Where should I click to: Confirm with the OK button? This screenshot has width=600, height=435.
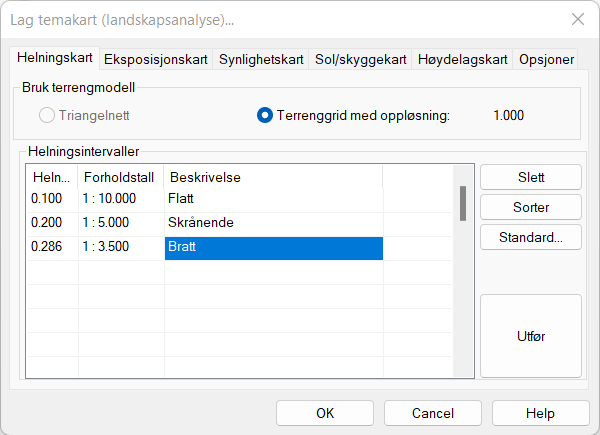[x=325, y=413]
